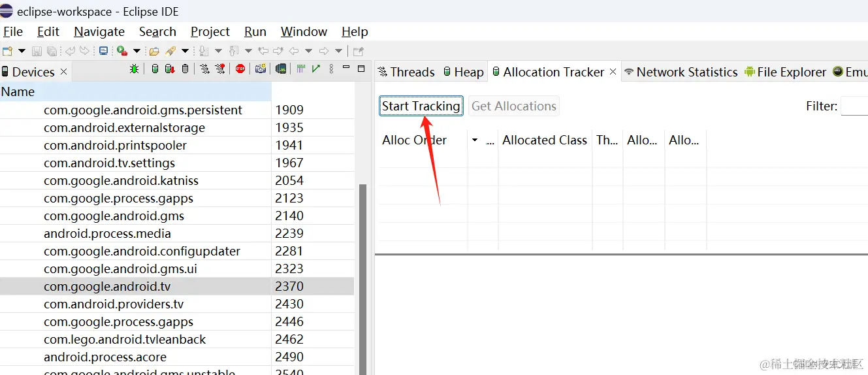
Task: Click the Get Allocations button
Action: [514, 106]
